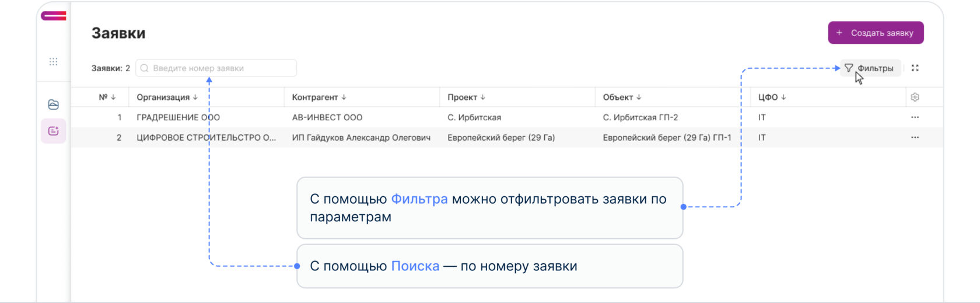The width and height of the screenshot is (980, 303).
Task: Click Создать заявку button
Action: (x=875, y=33)
